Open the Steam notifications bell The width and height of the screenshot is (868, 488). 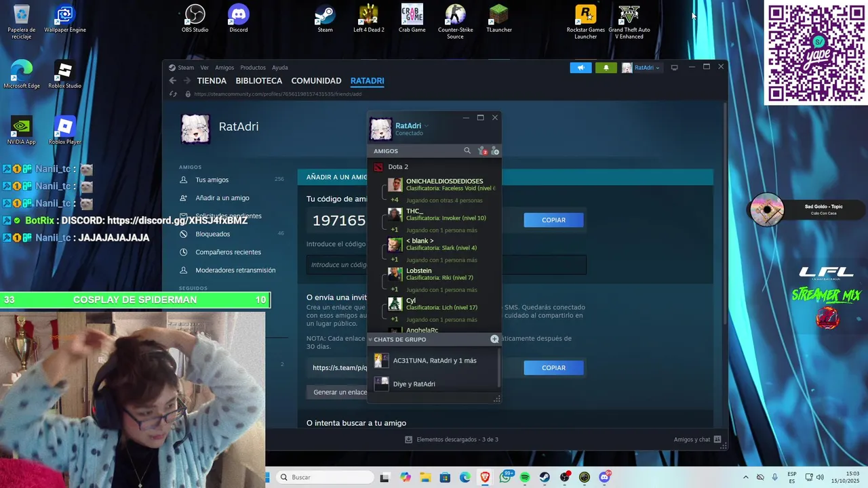click(x=606, y=67)
